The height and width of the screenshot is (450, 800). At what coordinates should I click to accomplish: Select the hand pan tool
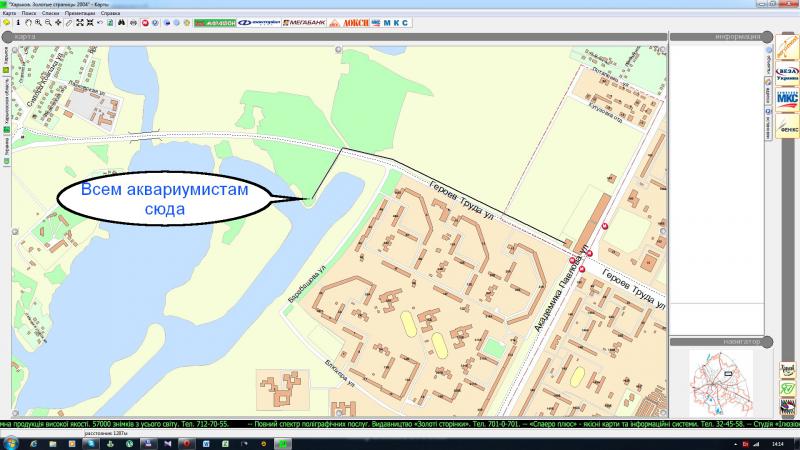[x=28, y=22]
